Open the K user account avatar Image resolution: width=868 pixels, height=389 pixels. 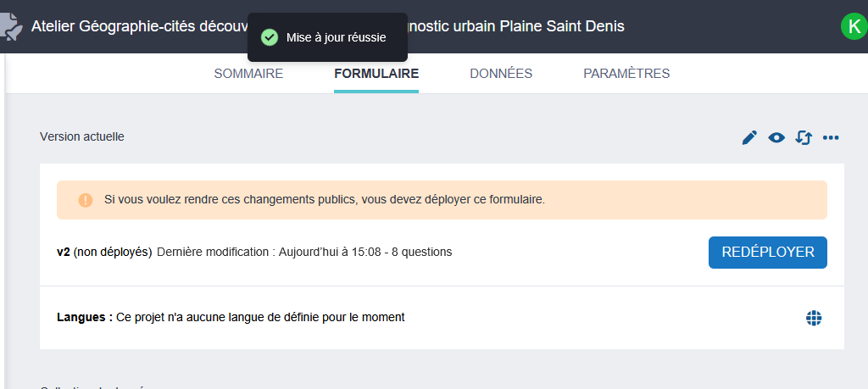click(x=853, y=26)
